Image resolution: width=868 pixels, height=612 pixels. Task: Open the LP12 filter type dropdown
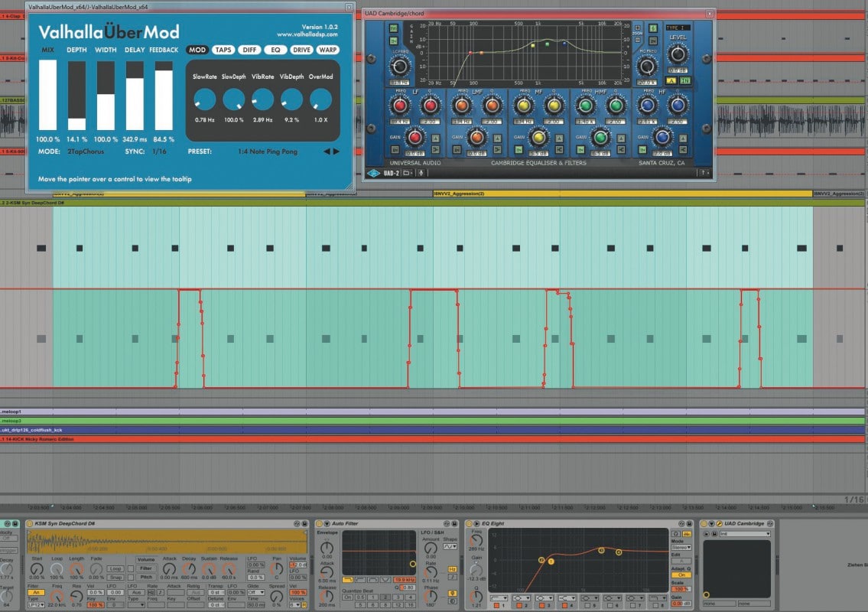(x=36, y=605)
